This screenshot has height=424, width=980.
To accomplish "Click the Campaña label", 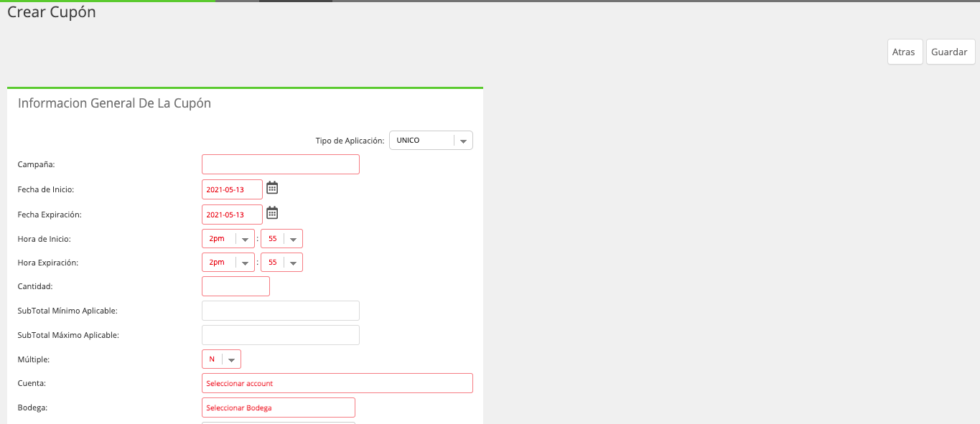I will coord(37,164).
